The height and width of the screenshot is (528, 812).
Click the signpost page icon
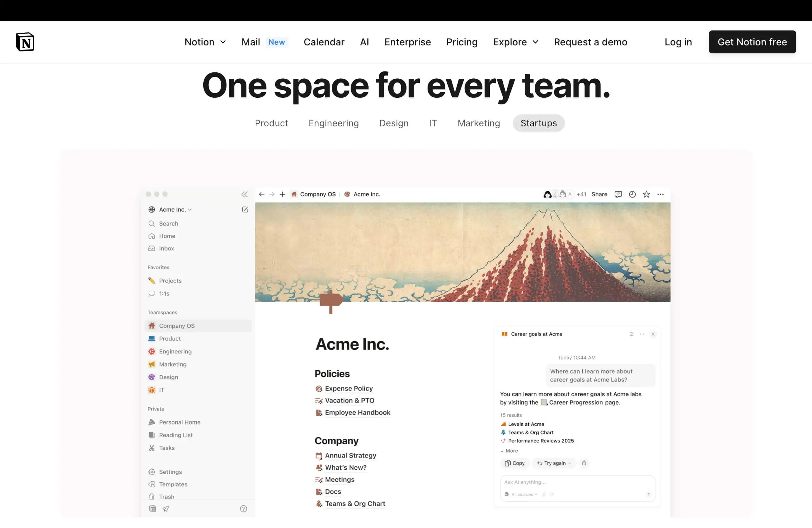(x=331, y=302)
